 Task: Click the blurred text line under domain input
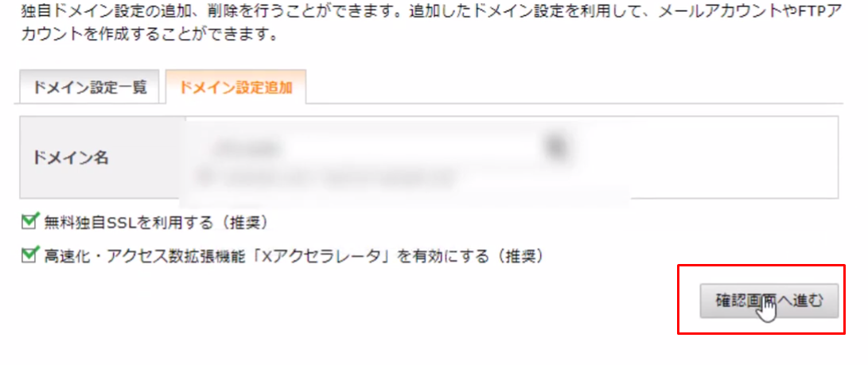pos(332,177)
